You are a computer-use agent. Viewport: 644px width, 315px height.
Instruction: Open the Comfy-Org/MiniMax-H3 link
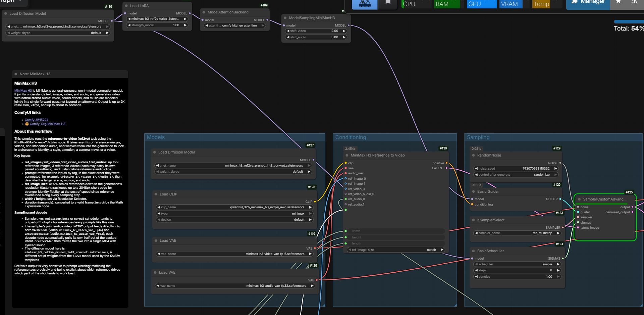click(45, 124)
